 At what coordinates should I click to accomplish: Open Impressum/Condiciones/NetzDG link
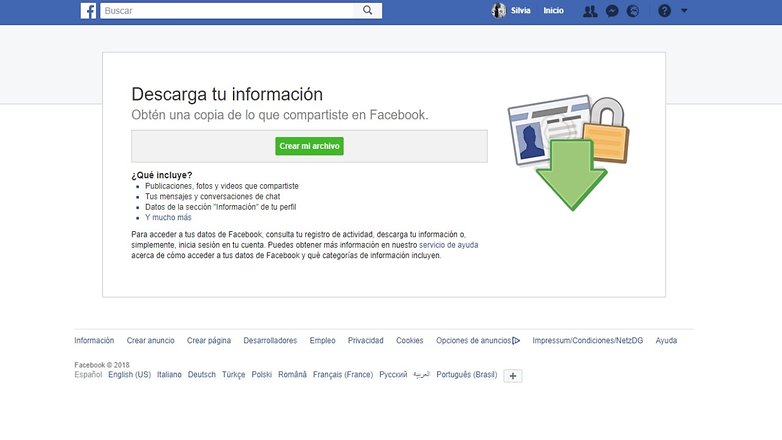(x=587, y=340)
